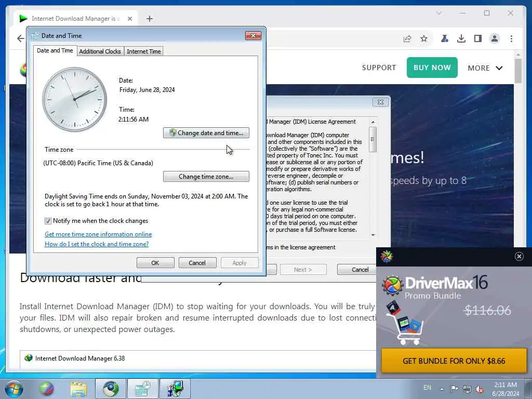This screenshot has width=532, height=399.
Task: Switch to the browser taskbar button
Action: (x=111, y=389)
